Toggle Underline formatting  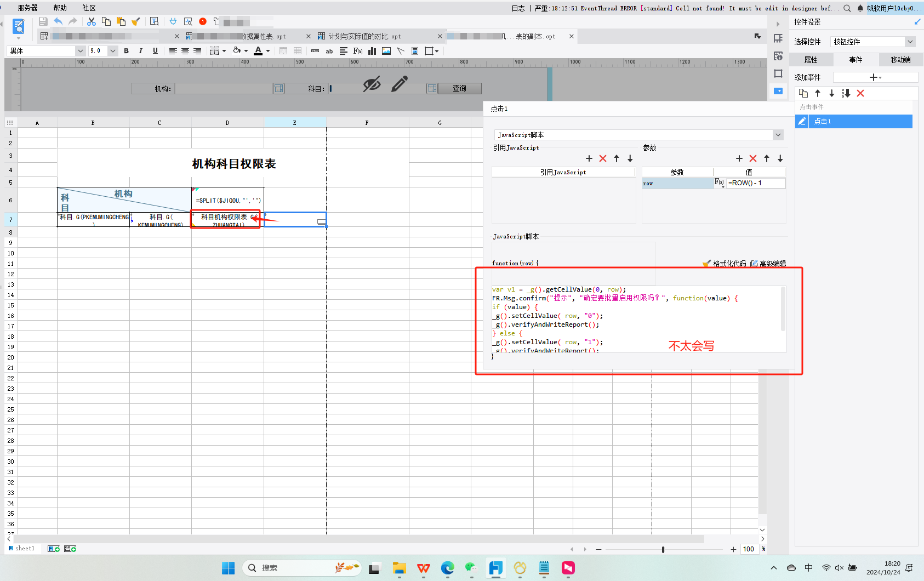coord(155,51)
